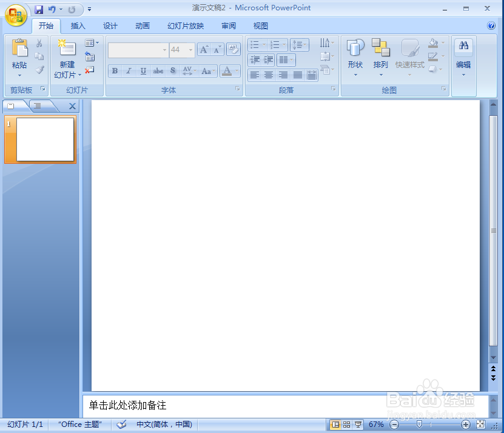Click the numbered list icon
The width and height of the screenshot is (504, 433).
pos(275,45)
